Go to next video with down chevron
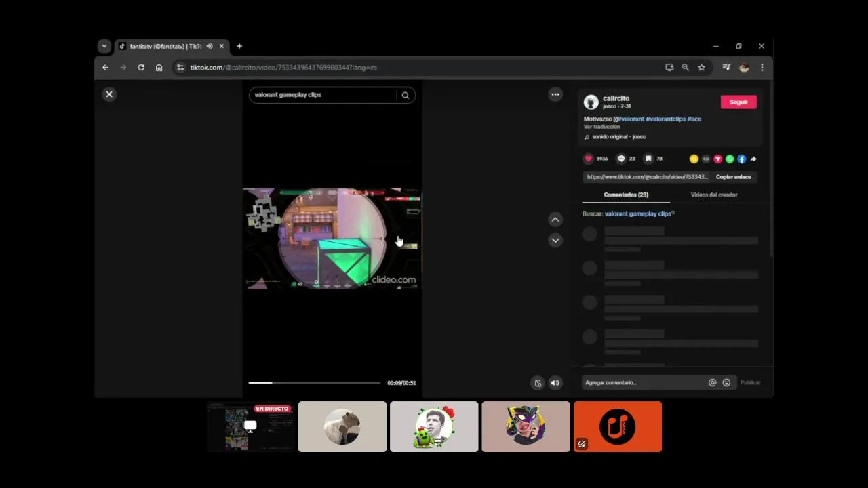The width and height of the screenshot is (868, 488). pyautogui.click(x=555, y=240)
